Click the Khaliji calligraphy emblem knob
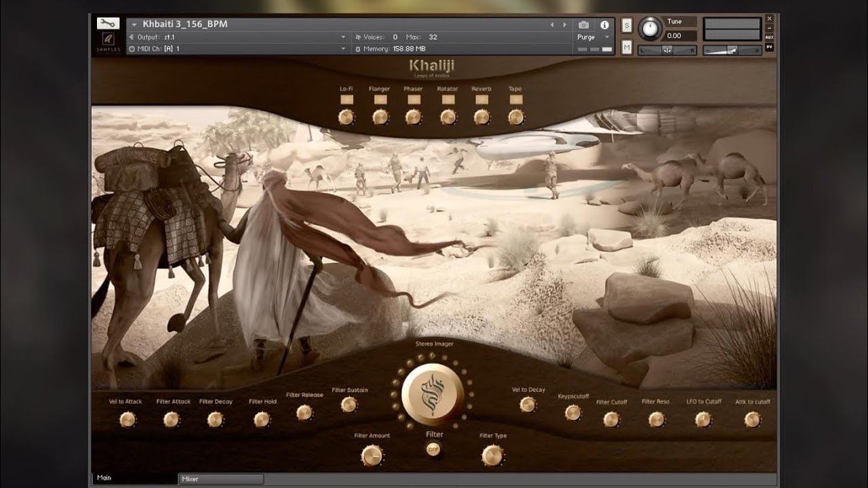 coord(433,395)
